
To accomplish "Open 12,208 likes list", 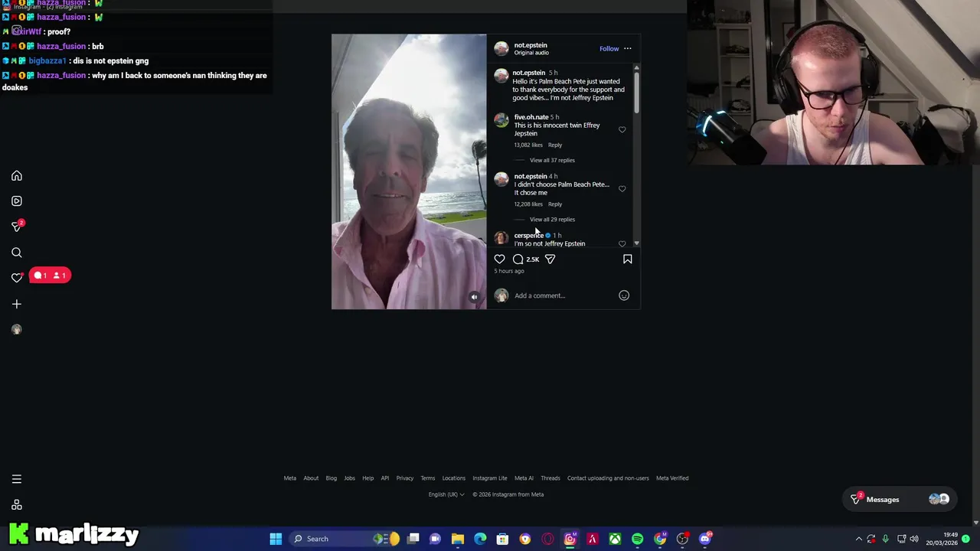I will coord(528,204).
